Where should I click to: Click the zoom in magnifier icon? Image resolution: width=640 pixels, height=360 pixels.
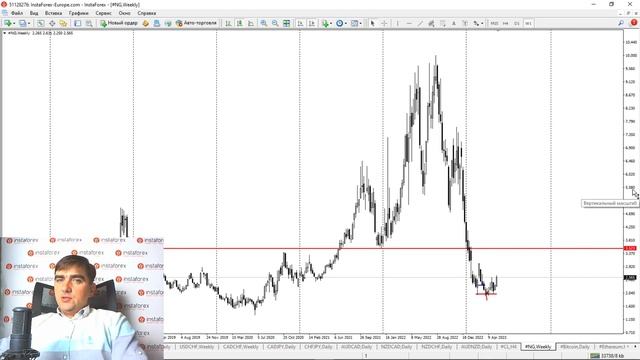pos(264,23)
